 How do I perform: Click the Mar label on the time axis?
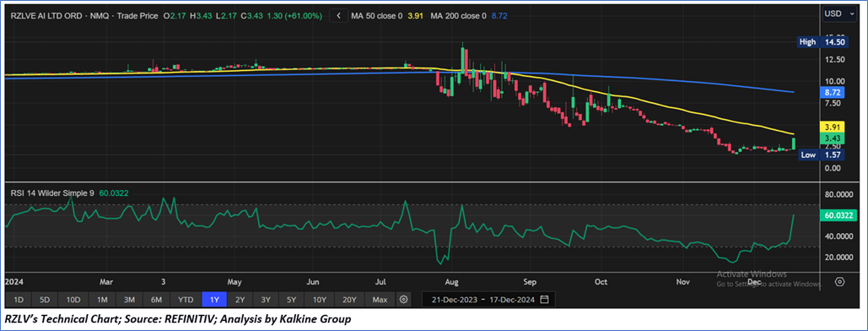pyautogui.click(x=107, y=282)
